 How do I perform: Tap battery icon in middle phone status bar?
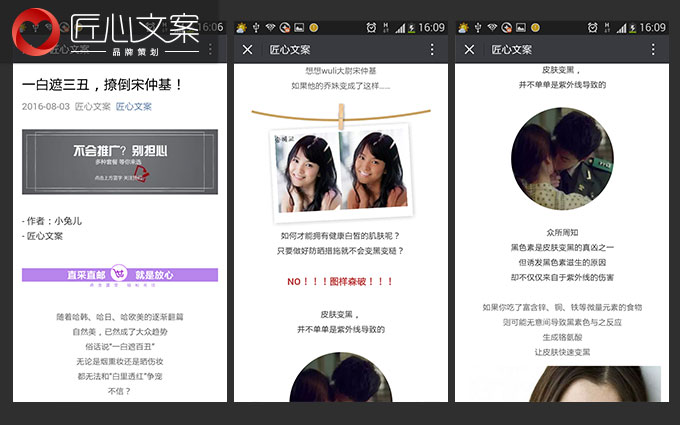click(x=412, y=28)
